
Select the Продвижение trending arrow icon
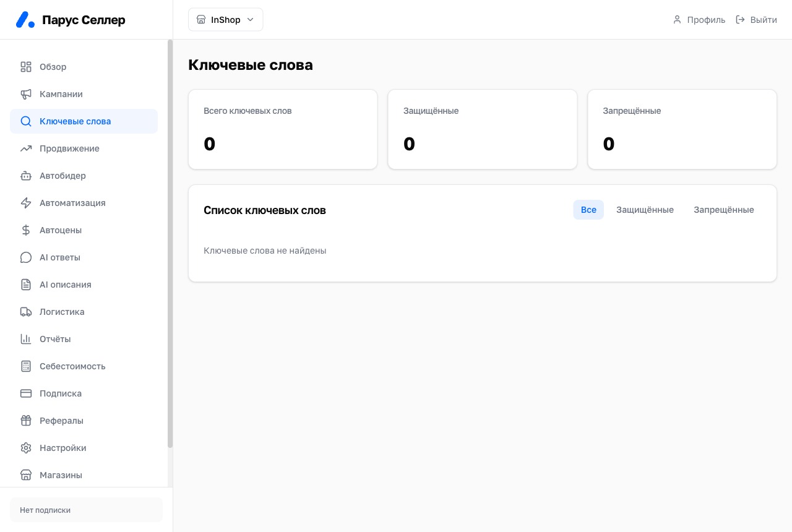(26, 148)
